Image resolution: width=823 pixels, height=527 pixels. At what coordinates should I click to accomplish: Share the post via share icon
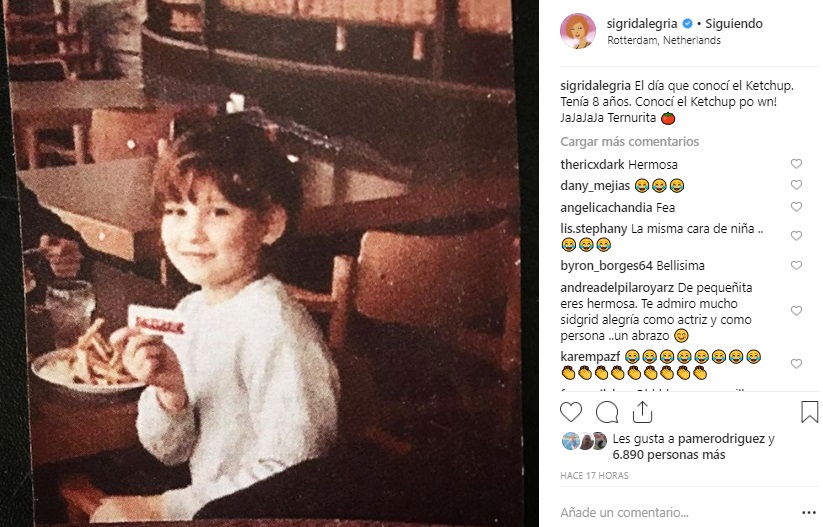642,412
